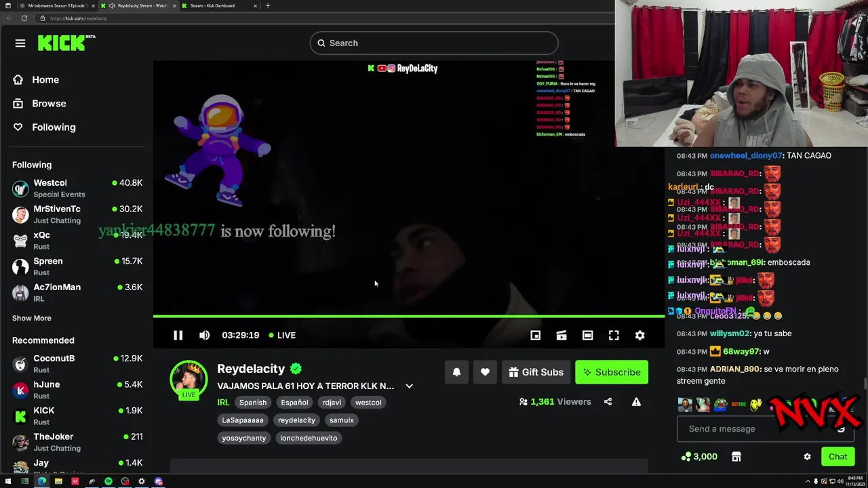Select the samulx tag
868x488 pixels.
(342, 420)
